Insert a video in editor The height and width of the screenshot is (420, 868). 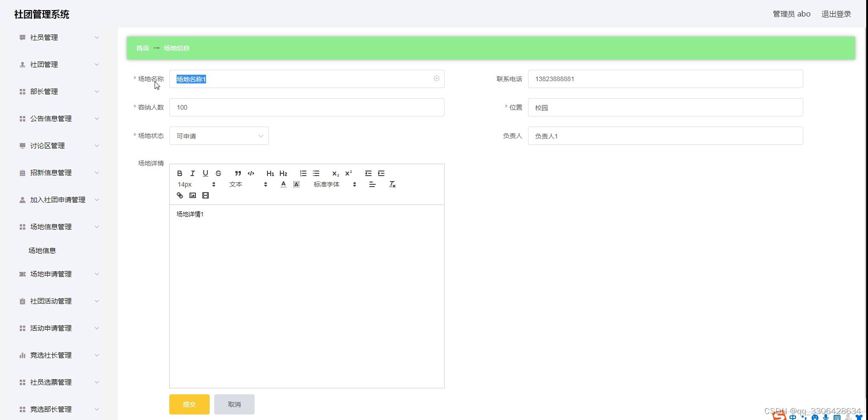click(x=206, y=195)
